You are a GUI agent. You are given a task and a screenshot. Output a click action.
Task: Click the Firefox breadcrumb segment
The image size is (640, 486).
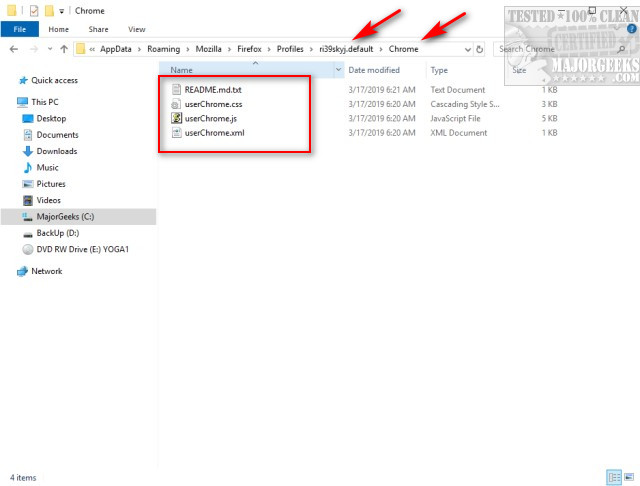click(x=249, y=49)
